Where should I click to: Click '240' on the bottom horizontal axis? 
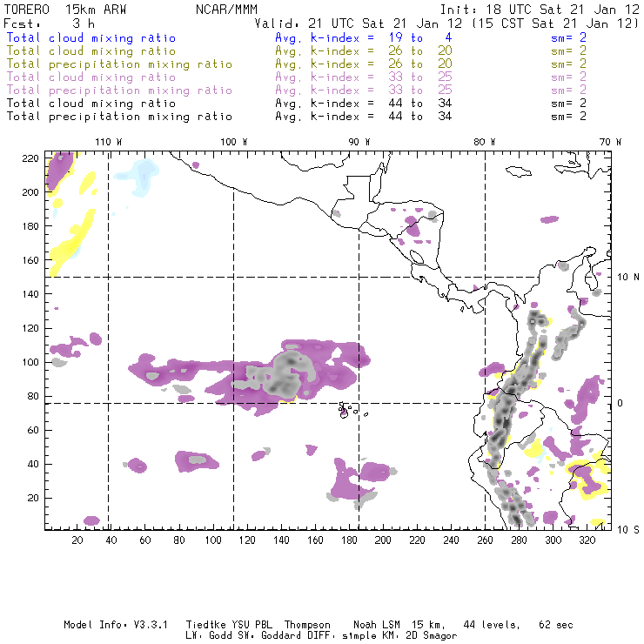[451, 540]
